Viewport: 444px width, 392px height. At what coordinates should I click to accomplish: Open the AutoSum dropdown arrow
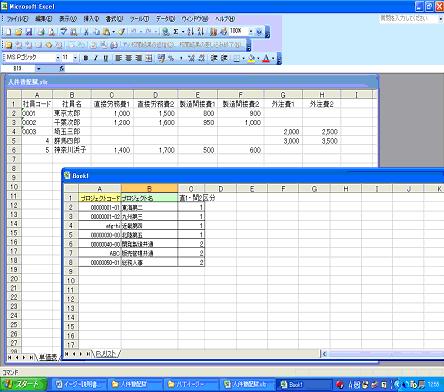click(182, 32)
